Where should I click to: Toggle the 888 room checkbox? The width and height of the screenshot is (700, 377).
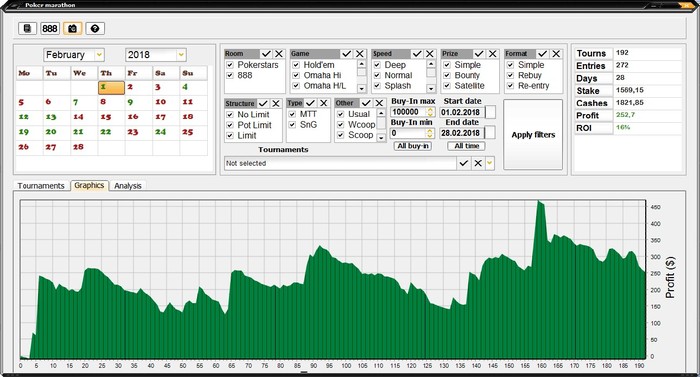pos(230,75)
